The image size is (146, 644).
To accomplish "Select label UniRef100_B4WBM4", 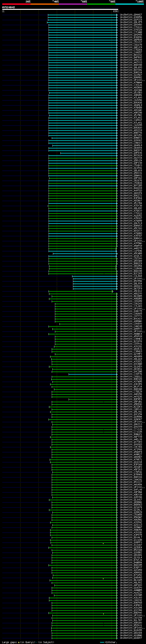I will (131, 562).
